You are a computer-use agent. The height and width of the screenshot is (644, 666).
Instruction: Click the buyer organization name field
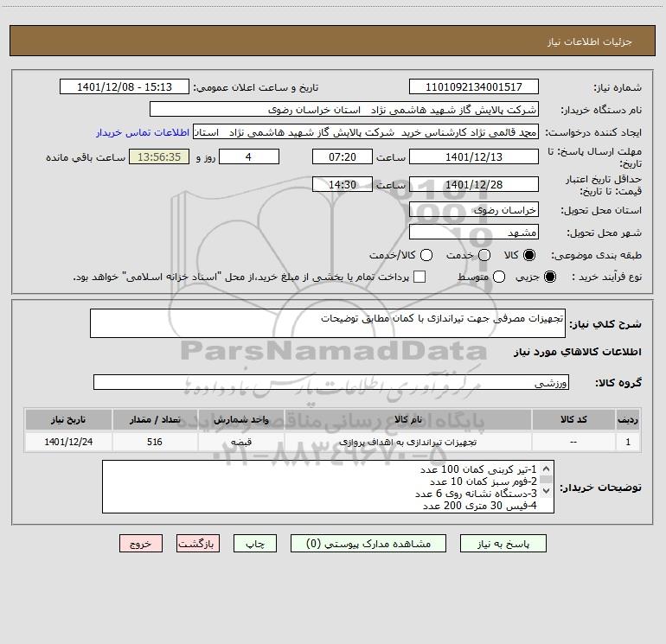[x=344, y=110]
